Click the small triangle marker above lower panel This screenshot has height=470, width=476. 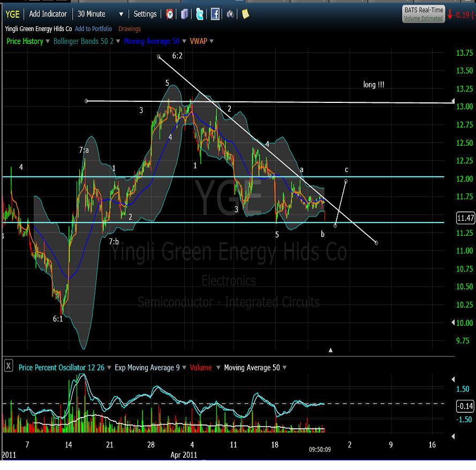(330, 350)
